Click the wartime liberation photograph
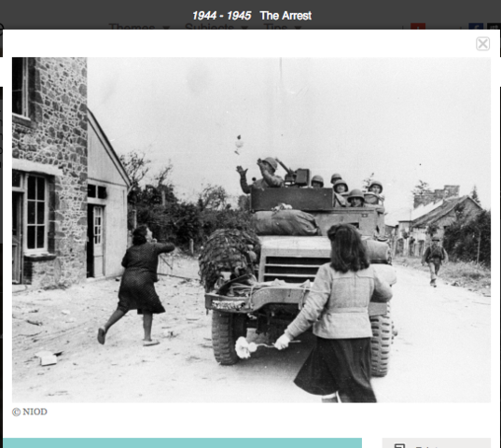Viewport: 501px width, 448px height. (251, 230)
